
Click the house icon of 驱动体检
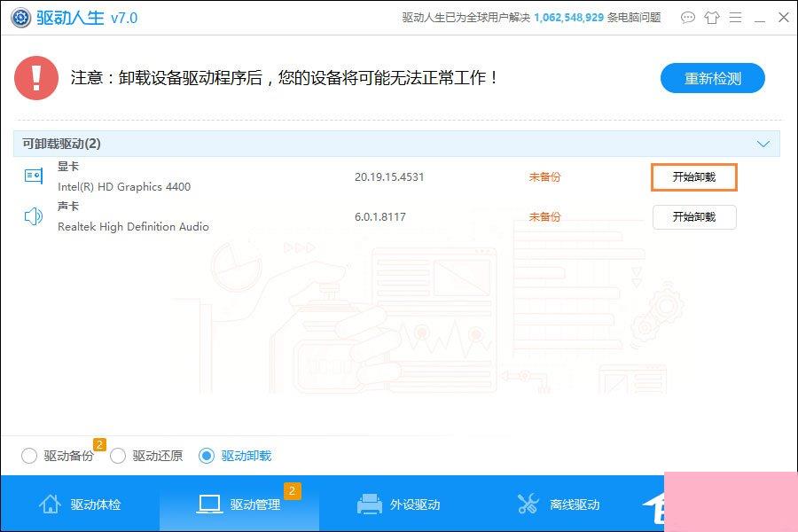[50, 504]
